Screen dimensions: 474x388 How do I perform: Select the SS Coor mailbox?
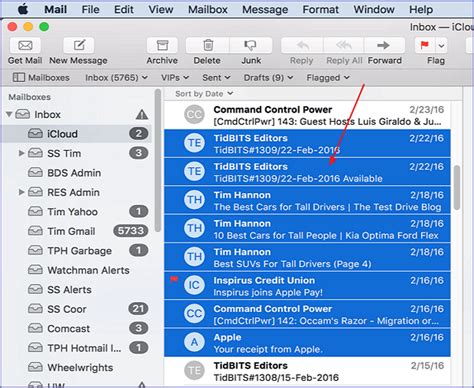pyautogui.click(x=77, y=309)
